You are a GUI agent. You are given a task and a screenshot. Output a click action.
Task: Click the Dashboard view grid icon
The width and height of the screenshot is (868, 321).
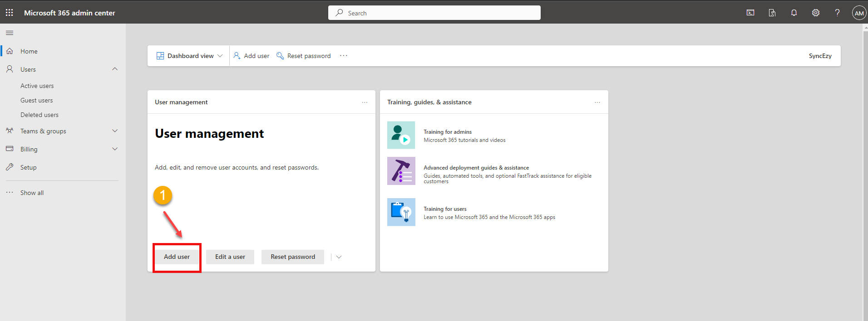click(x=160, y=56)
